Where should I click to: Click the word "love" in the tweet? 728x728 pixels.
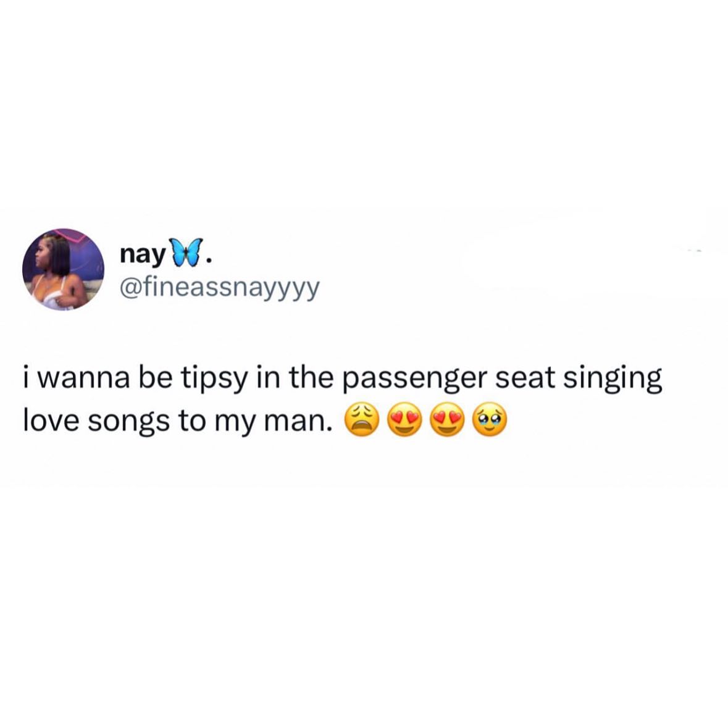tap(51, 420)
